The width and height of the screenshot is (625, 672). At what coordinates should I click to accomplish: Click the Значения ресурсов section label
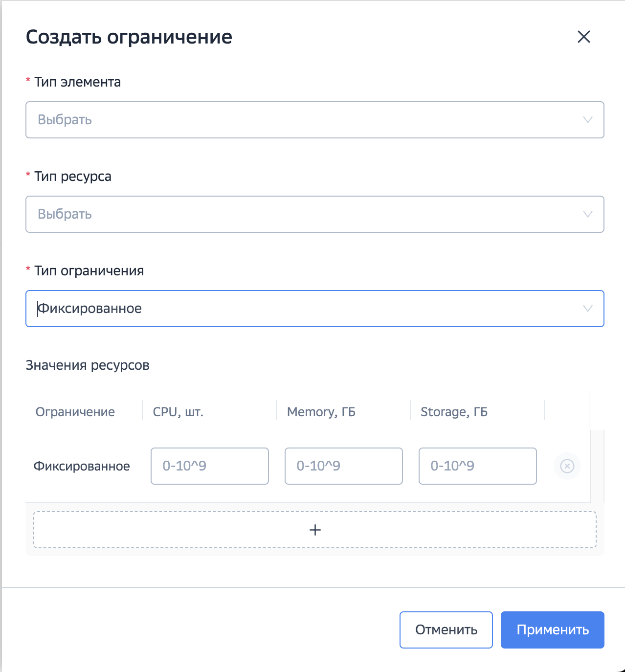coord(88,365)
